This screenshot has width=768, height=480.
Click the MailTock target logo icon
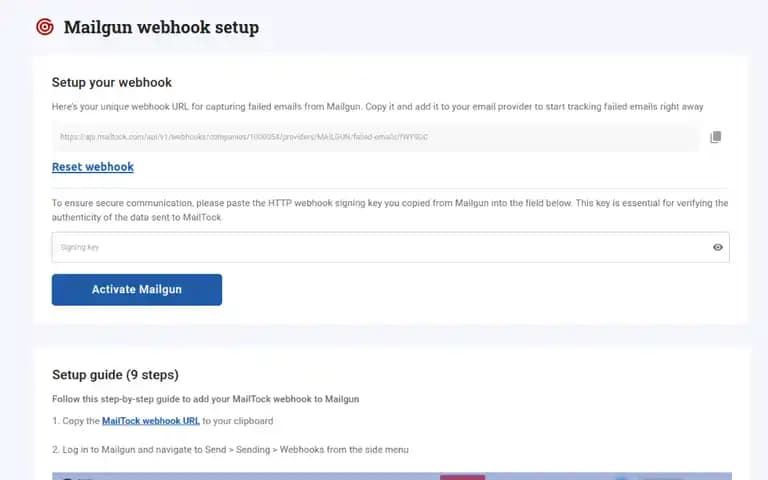click(45, 27)
